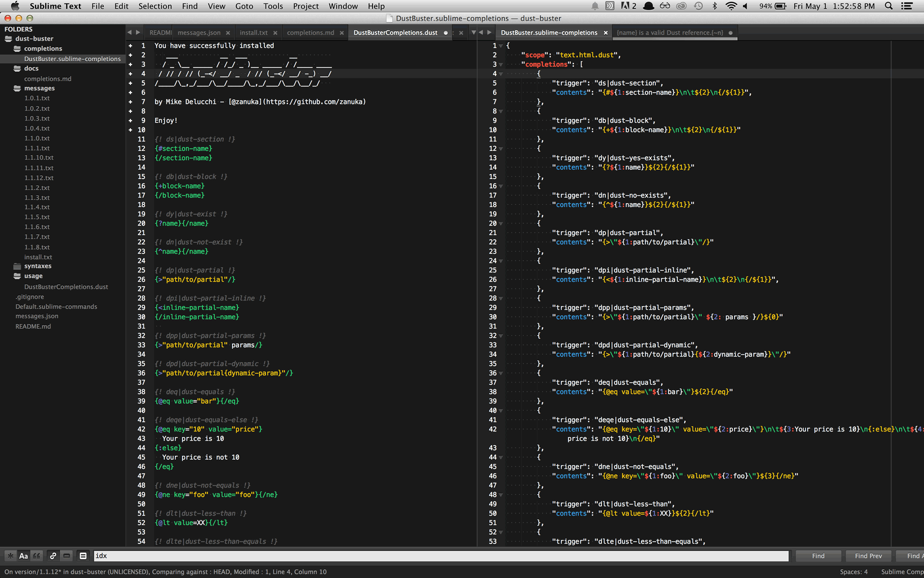Click the glasses menu bar icon
The height and width of the screenshot is (578, 924).
pyautogui.click(x=665, y=6)
